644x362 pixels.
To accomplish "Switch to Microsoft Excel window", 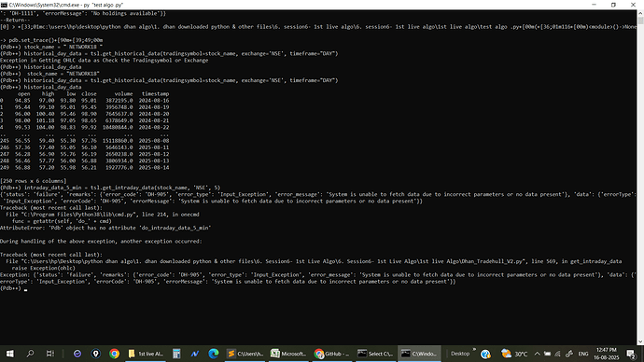I will coord(288,354).
